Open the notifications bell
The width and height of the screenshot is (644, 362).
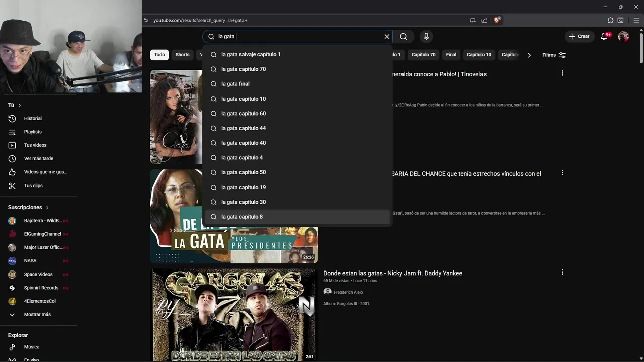605,36
